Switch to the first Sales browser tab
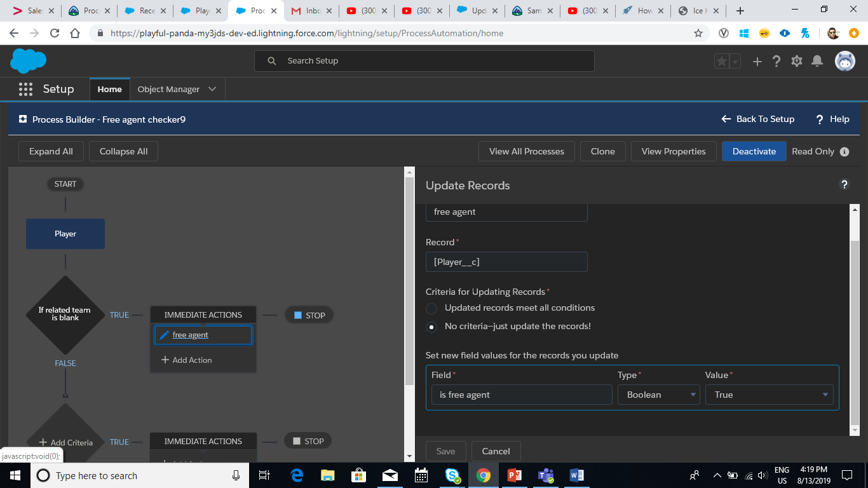Screen dimensions: 868x488 34,11
